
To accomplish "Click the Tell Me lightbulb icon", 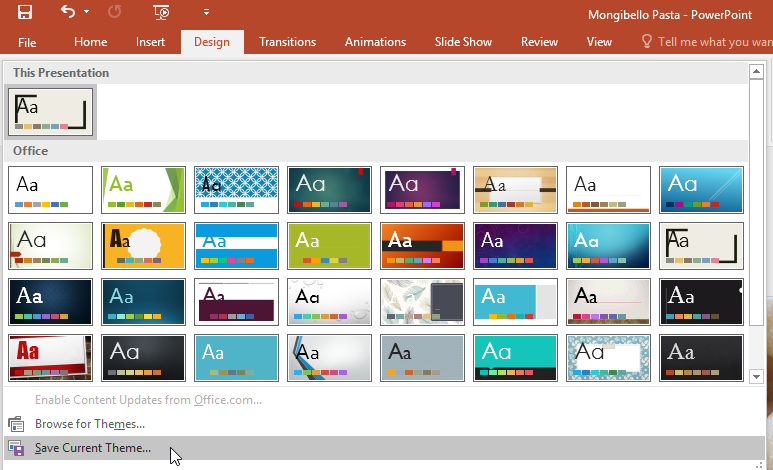I will coord(647,42).
